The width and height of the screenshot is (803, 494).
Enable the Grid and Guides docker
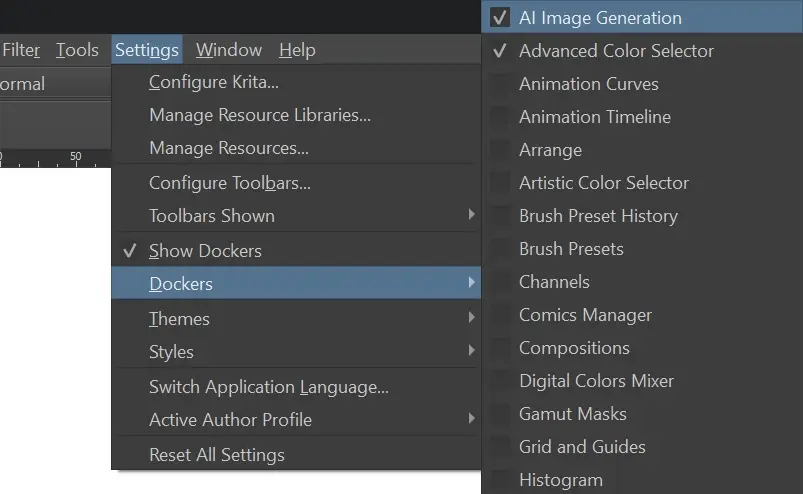point(642,447)
